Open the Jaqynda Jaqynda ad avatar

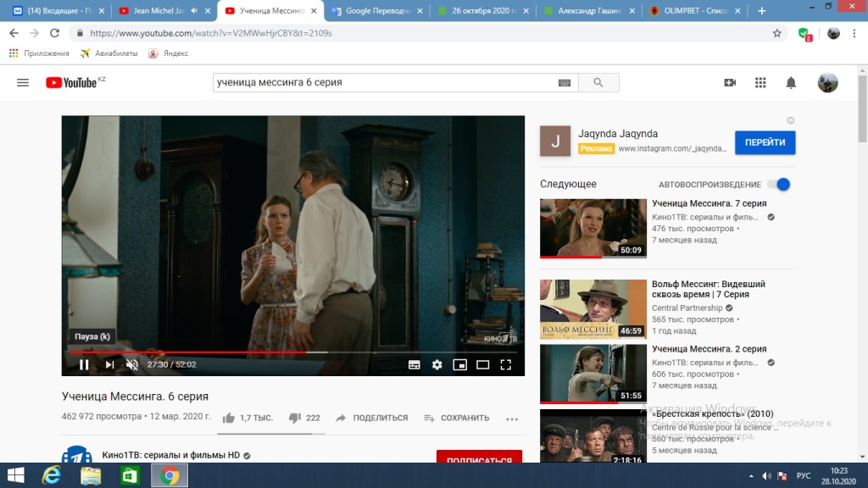point(555,141)
